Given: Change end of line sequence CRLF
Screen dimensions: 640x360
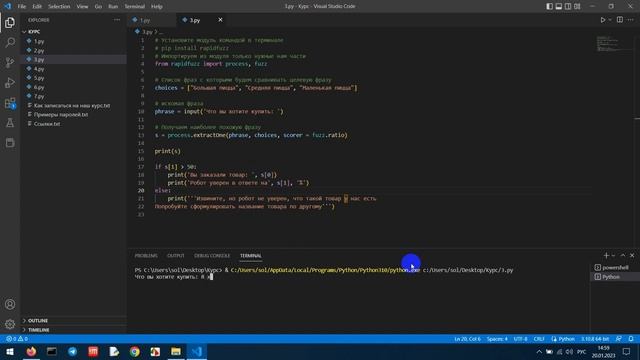Looking at the screenshot, I should coord(539,339).
